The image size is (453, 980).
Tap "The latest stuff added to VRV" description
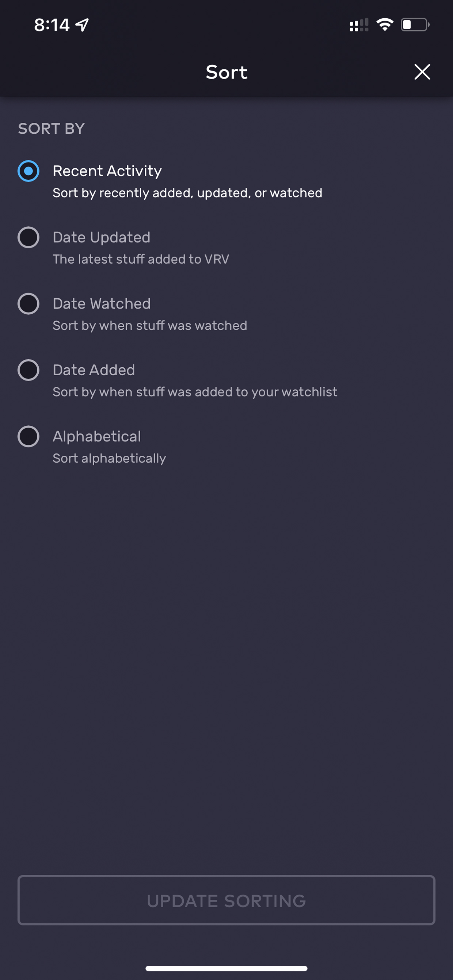[x=141, y=259]
